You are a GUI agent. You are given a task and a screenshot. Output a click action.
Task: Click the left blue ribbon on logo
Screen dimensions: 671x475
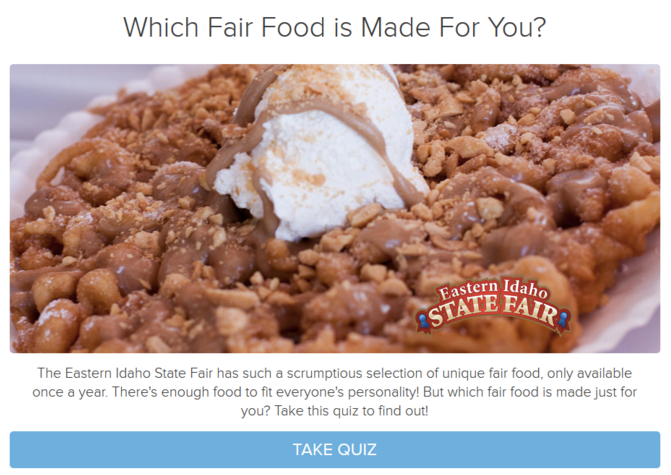coord(424,321)
